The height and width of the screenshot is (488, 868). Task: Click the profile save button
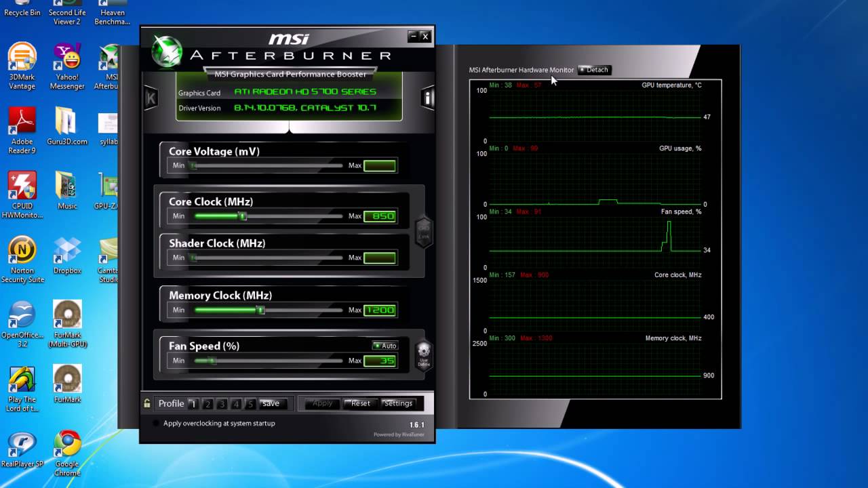pos(271,403)
